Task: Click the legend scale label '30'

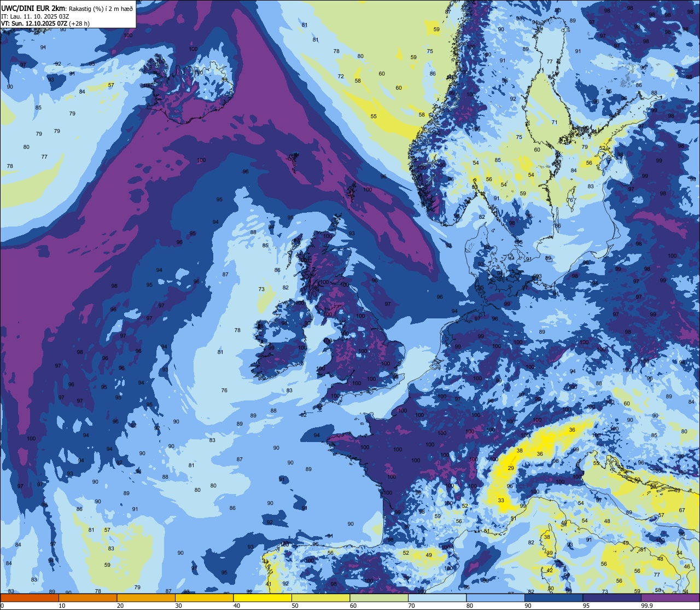Action: [x=178, y=606]
